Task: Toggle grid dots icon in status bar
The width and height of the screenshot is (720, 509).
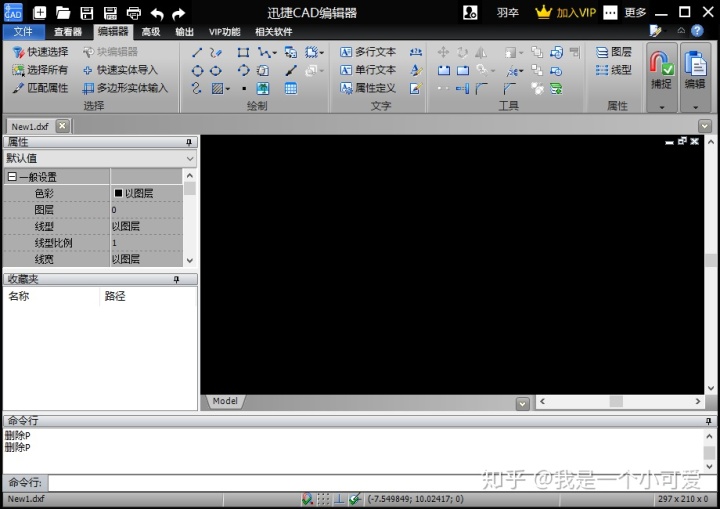Action: (323, 499)
